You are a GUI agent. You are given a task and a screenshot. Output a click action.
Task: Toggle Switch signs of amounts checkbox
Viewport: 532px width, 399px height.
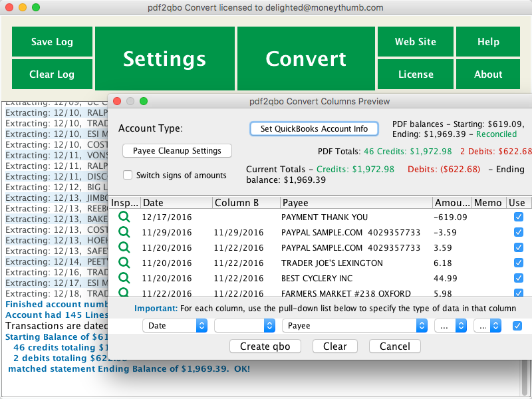click(x=128, y=176)
